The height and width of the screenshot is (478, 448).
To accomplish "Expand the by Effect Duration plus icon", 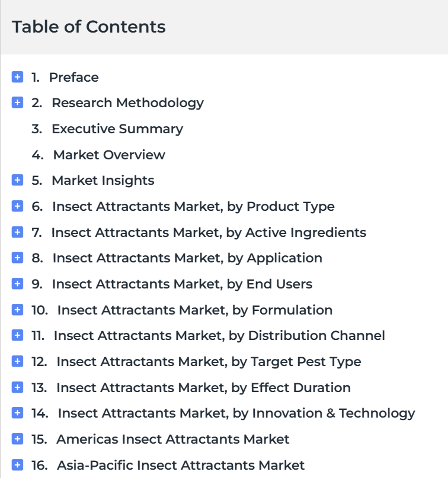I will tap(17, 387).
